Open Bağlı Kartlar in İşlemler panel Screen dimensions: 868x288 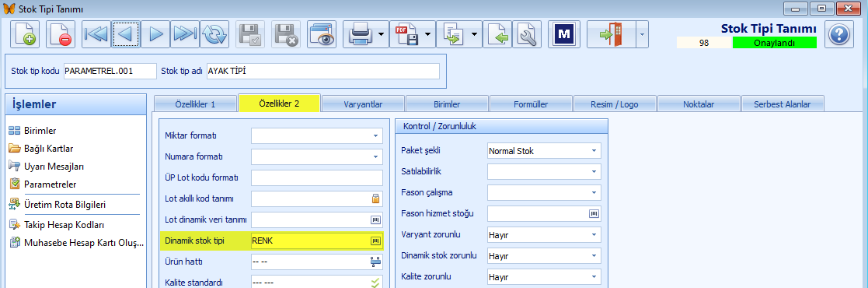point(49,148)
